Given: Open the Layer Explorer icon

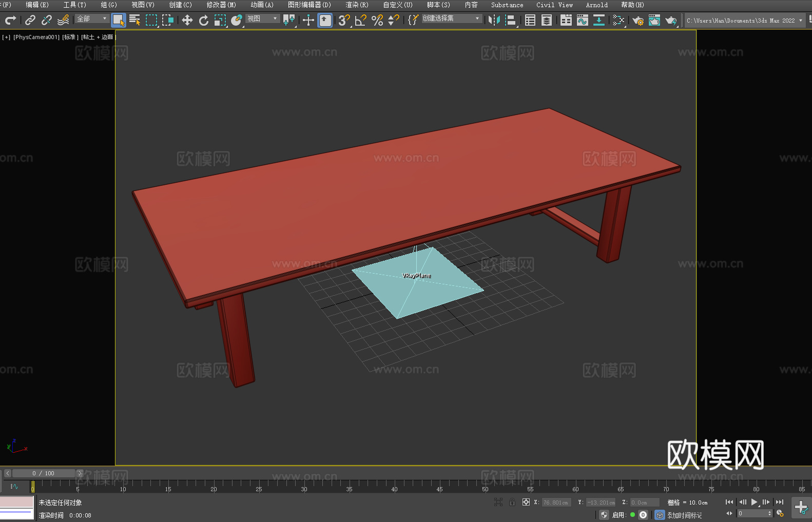Looking at the screenshot, I should [x=547, y=20].
